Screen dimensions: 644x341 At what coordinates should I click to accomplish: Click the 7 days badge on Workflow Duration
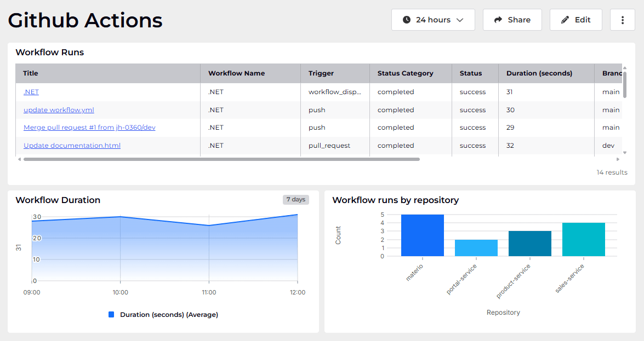coord(296,200)
